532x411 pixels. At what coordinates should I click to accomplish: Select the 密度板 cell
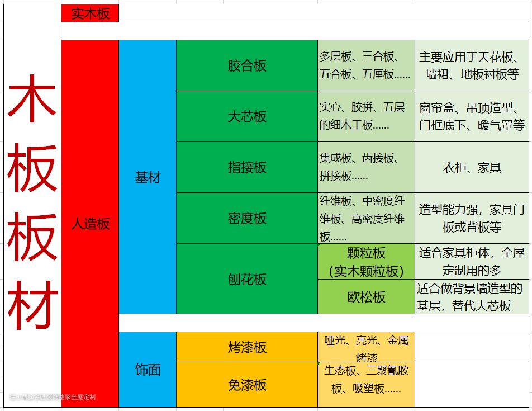coord(247,218)
